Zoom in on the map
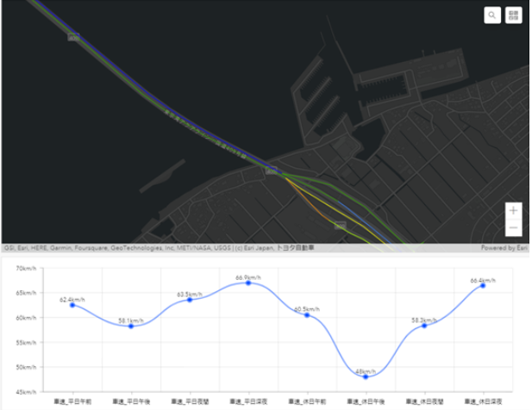This screenshot has height=410, width=532. click(x=514, y=210)
